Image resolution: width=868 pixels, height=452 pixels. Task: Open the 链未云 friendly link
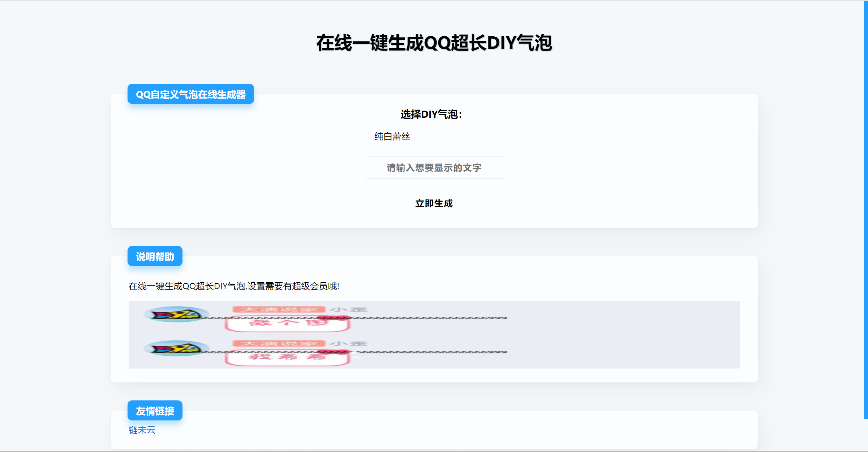click(142, 430)
